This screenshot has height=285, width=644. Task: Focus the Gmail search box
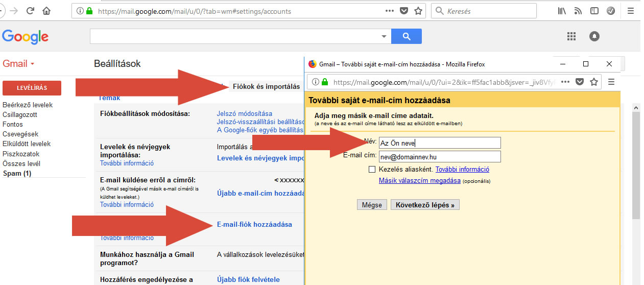[234, 36]
